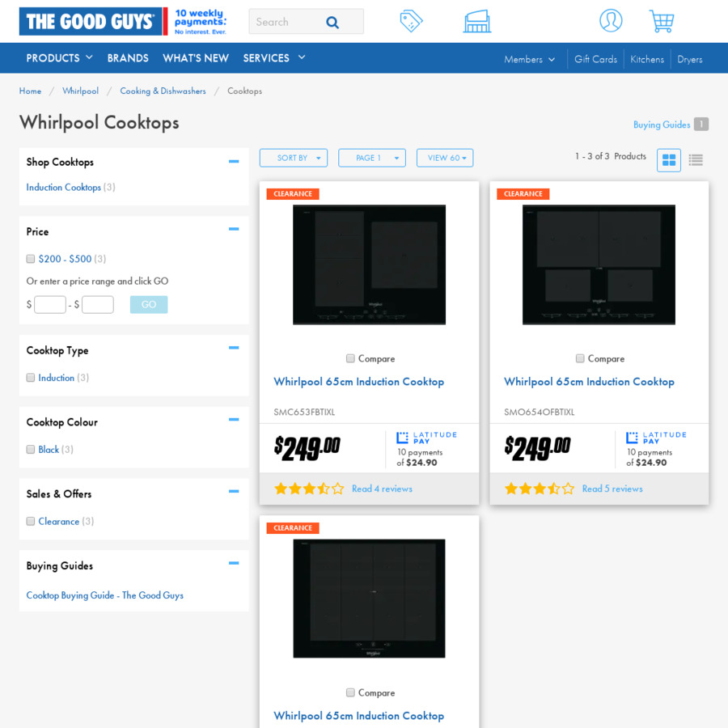Check Compare on third cooktop card
728x728 pixels.
[350, 692]
